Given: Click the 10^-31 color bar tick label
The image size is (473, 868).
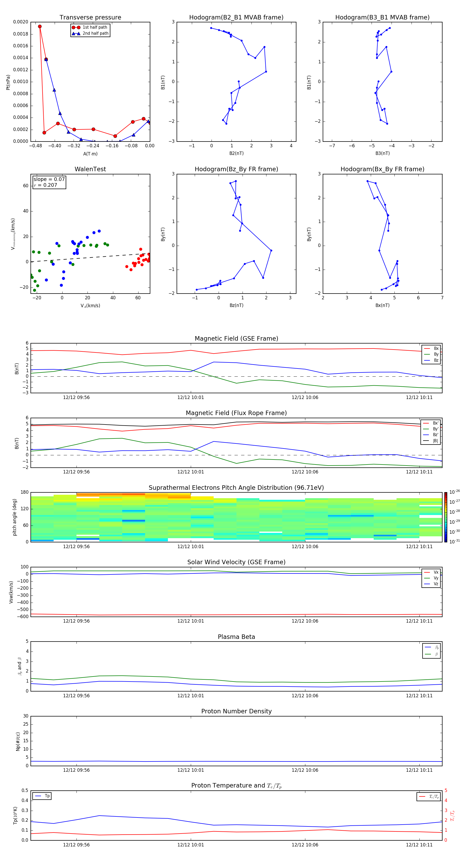Looking at the screenshot, I should (x=455, y=542).
